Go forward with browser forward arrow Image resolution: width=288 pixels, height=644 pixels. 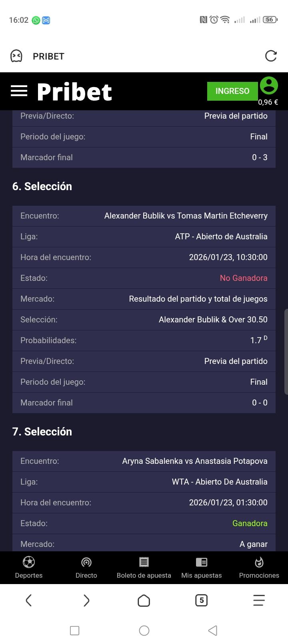(86, 600)
